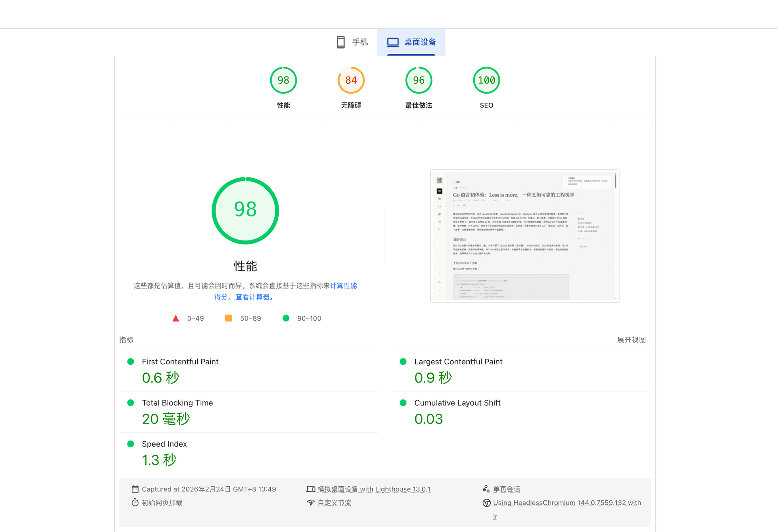Open best practices score gauge 96
The width and height of the screenshot is (778, 532).
pos(419,80)
